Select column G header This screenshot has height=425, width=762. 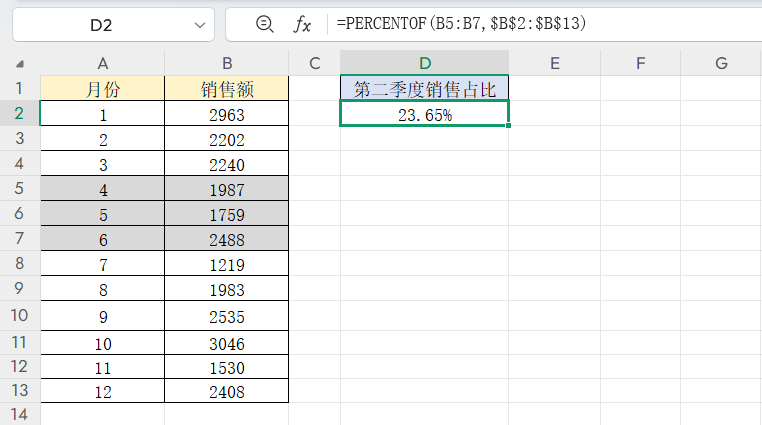tap(721, 64)
